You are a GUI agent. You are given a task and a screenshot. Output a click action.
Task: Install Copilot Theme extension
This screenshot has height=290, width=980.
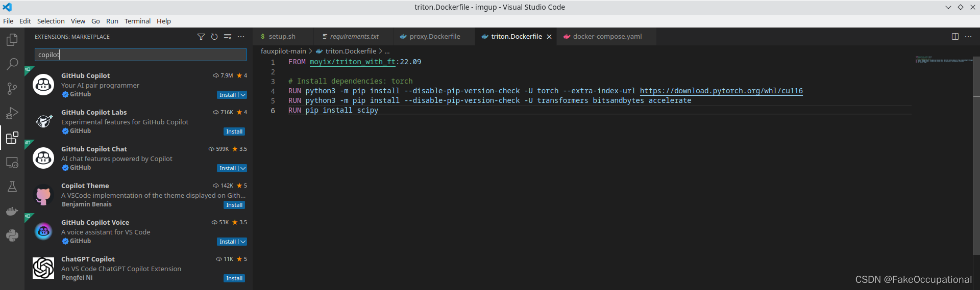[234, 205]
